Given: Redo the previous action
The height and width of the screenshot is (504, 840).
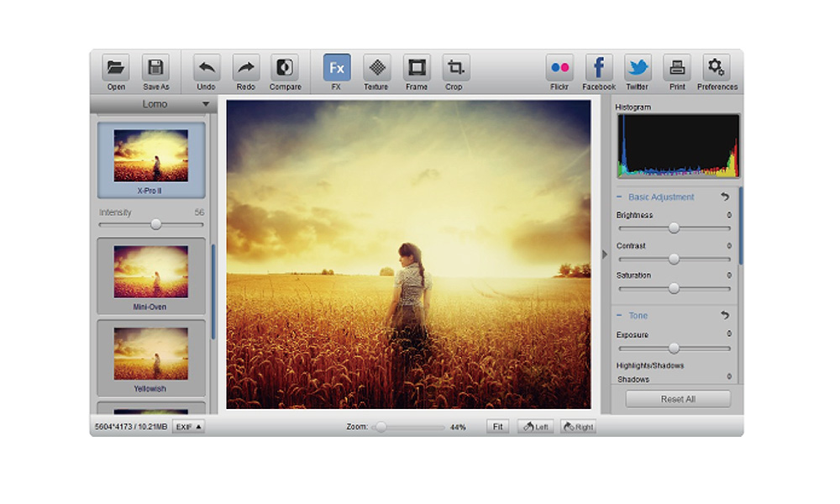Looking at the screenshot, I should tap(245, 68).
